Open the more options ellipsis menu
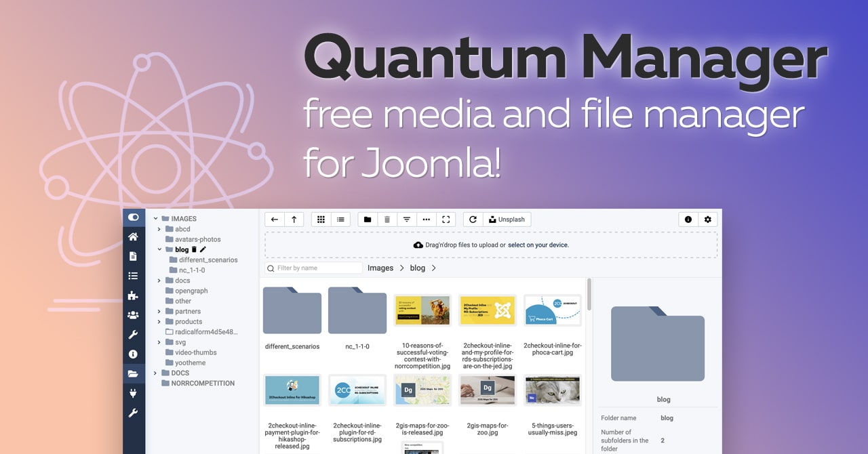The image size is (868, 454). pyautogui.click(x=426, y=219)
